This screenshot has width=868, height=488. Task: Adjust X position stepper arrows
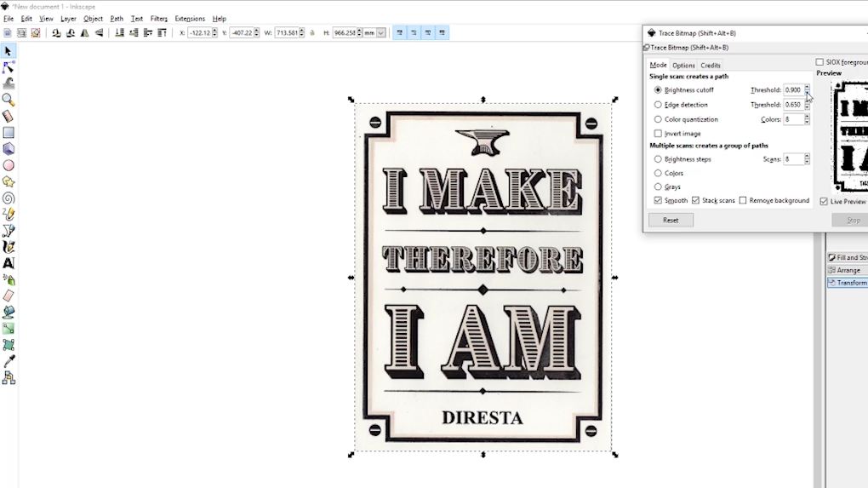214,32
